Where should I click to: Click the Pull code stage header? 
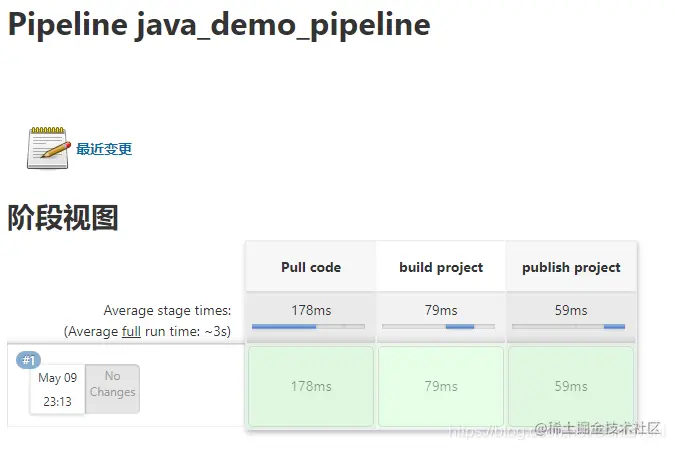point(311,267)
